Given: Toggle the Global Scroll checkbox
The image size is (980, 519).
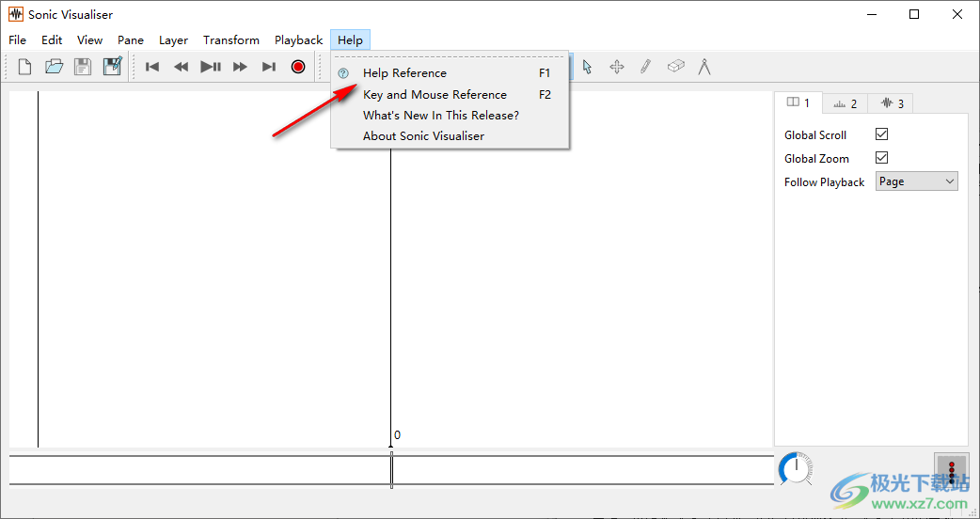Looking at the screenshot, I should [x=881, y=134].
